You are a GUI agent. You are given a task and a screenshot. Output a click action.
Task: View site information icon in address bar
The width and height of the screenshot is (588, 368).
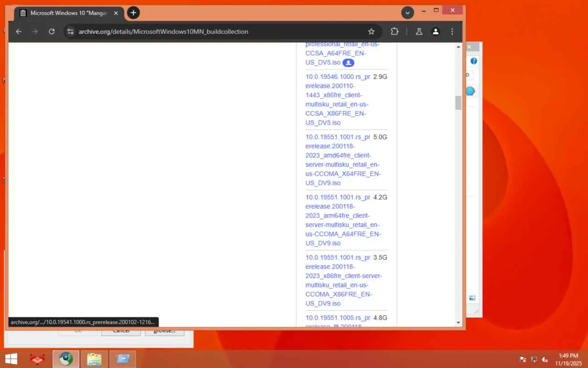pyautogui.click(x=70, y=31)
